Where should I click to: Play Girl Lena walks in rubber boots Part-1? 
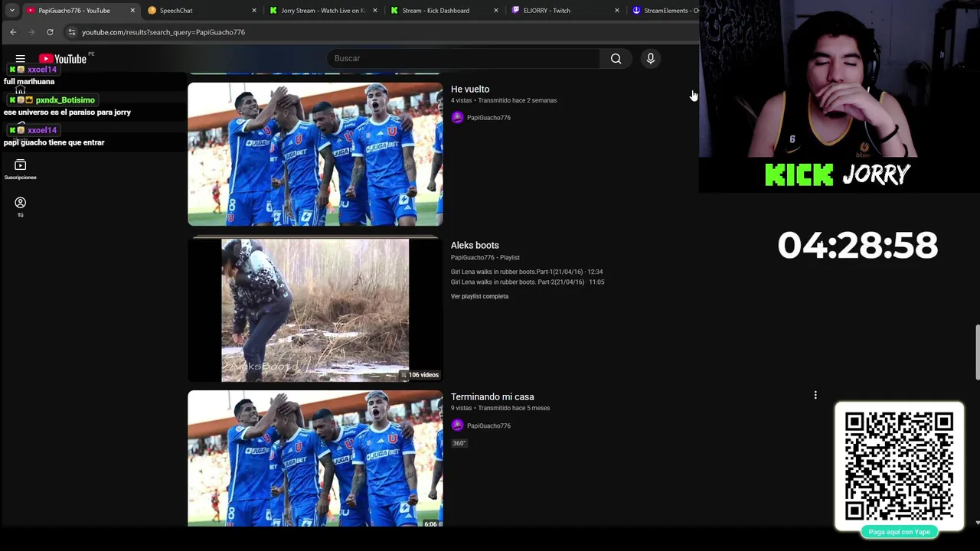pos(527,272)
